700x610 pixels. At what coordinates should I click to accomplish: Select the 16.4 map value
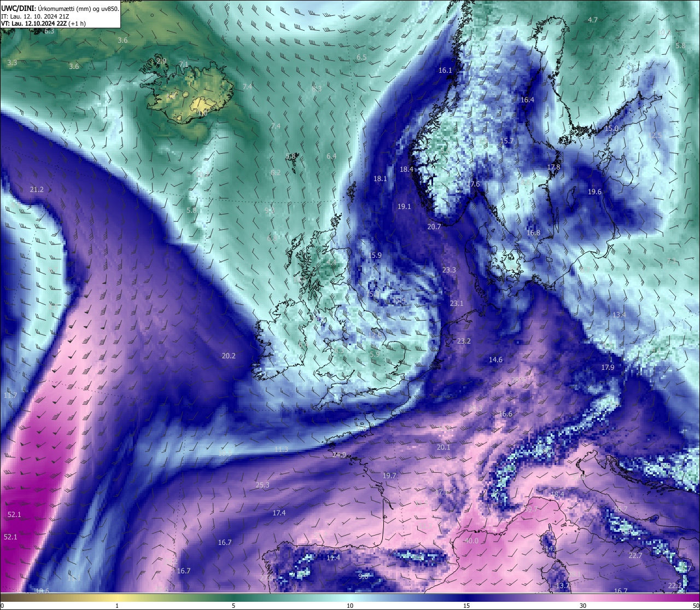(x=527, y=100)
